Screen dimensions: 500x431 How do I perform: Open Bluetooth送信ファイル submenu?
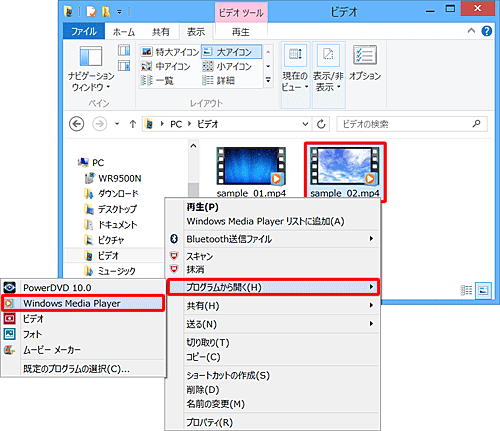273,239
